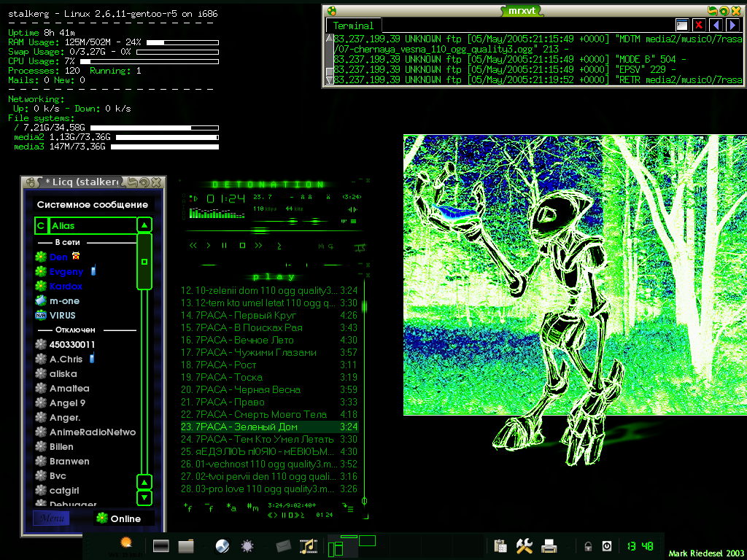Open the playlist remove-file (-f) button
Image resolution: width=747 pixels, height=560 pixels.
pos(209,507)
